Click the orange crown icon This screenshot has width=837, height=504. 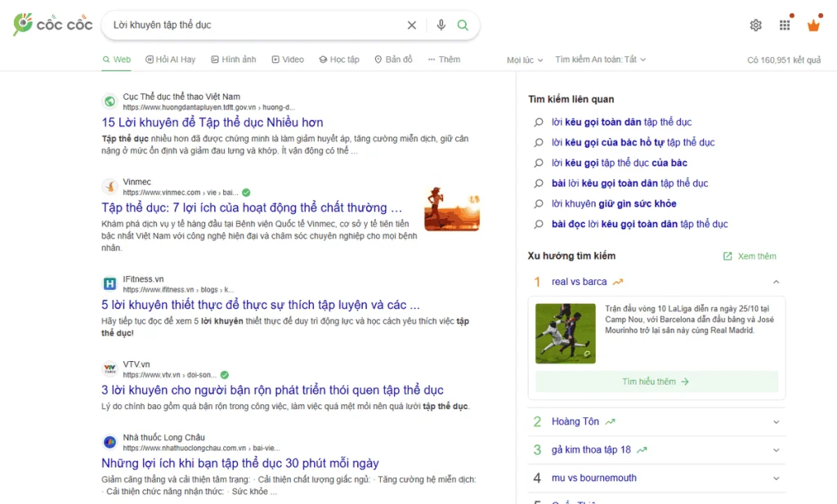pyautogui.click(x=813, y=25)
